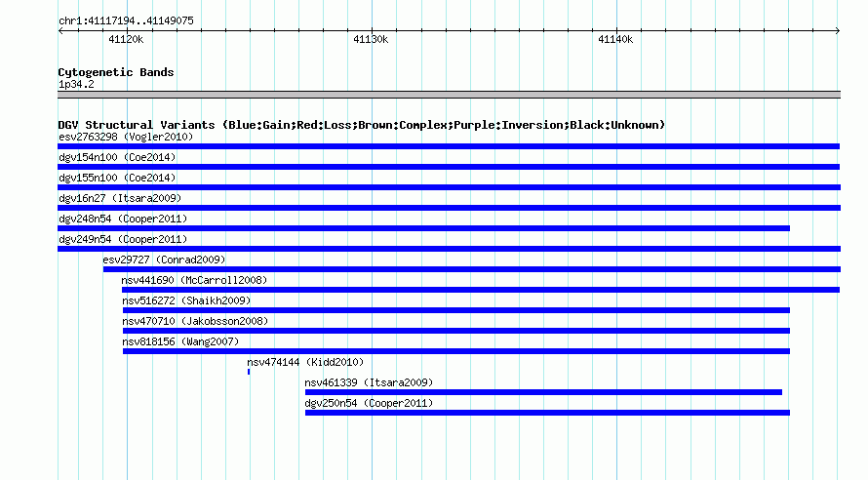Image resolution: width=868 pixels, height=480 pixels.
Task: Select the tiny nsv474144 variant marker
Action: point(249,372)
